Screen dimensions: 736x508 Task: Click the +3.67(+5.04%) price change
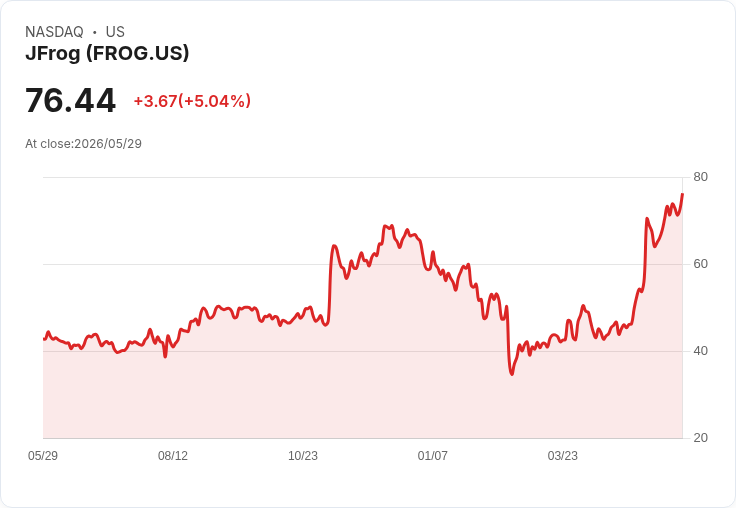click(x=192, y=101)
